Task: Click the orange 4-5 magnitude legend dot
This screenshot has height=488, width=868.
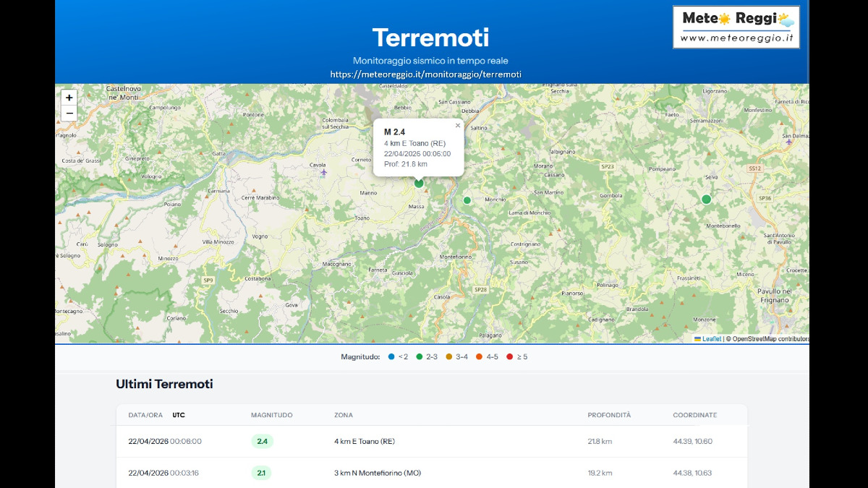Action: [480, 356]
